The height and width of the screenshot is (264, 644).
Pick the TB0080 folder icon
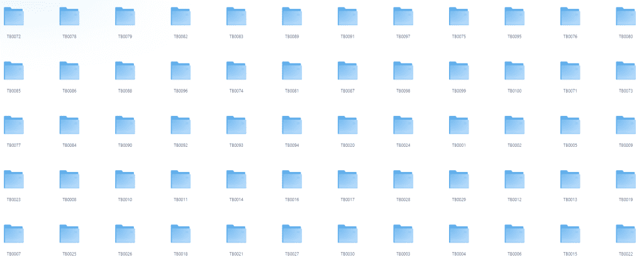point(626,16)
